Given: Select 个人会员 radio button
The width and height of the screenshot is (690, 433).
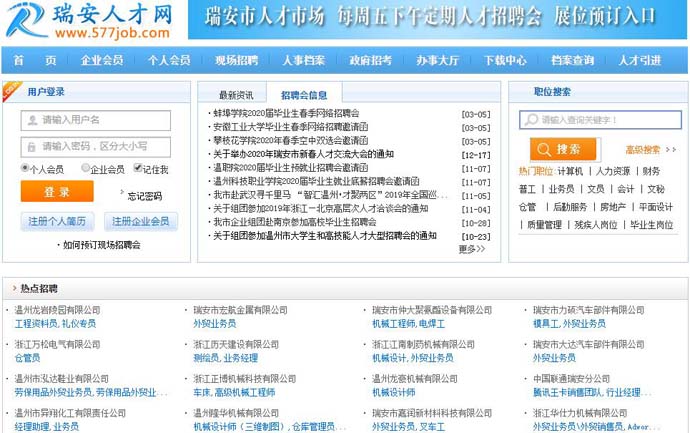Looking at the screenshot, I should click(25, 168).
